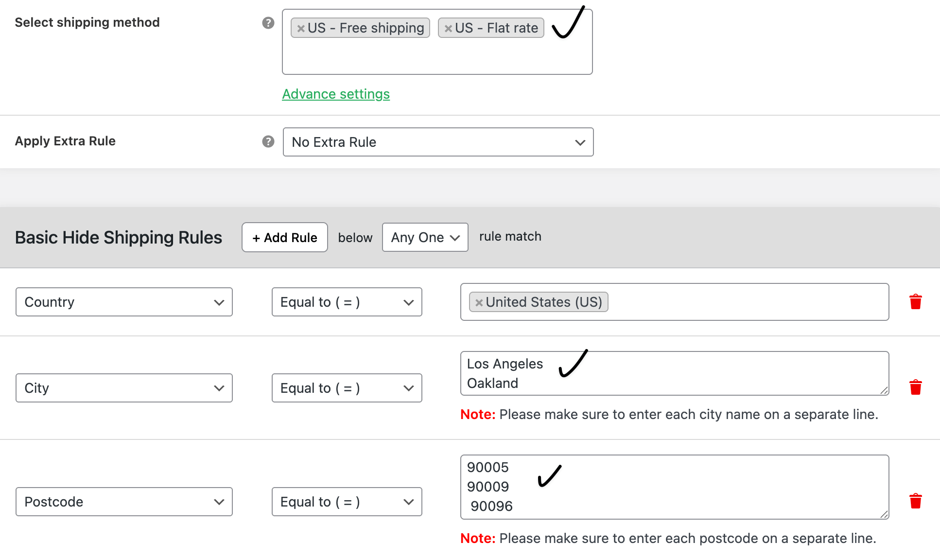Image resolution: width=940 pixels, height=560 pixels.
Task: Open the Advance settings link
Action: pos(336,94)
